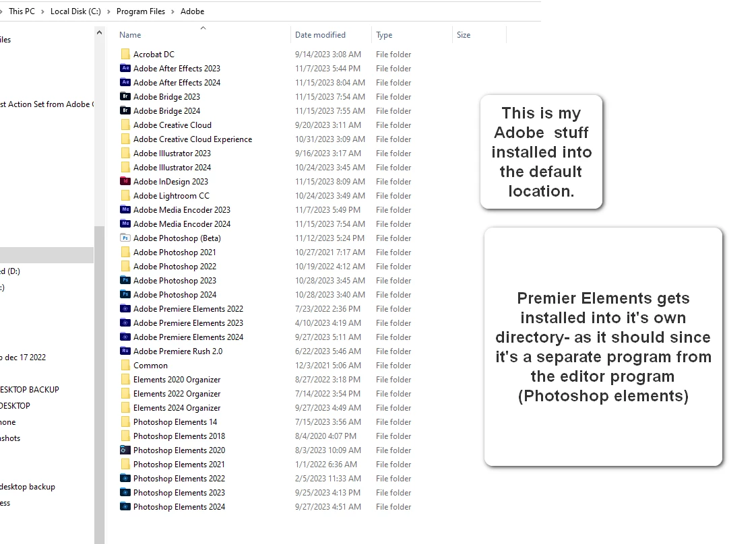
Task: Click the Photoshop Elements 2023 icon
Action: [x=125, y=492]
